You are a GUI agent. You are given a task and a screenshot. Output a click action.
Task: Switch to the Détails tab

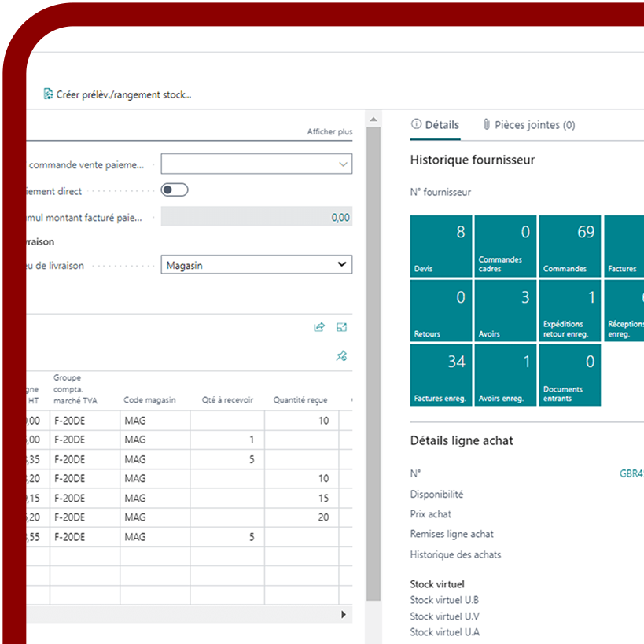pos(435,124)
